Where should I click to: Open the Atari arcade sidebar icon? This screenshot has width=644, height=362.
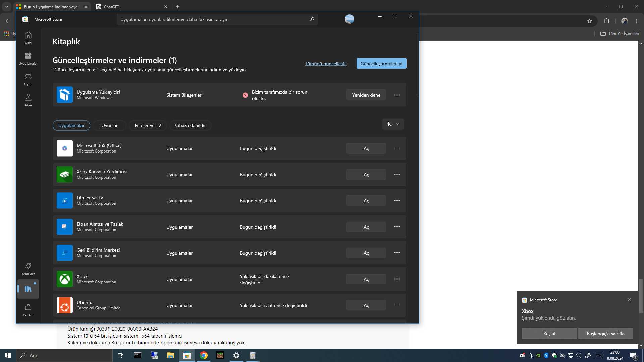coord(28,100)
